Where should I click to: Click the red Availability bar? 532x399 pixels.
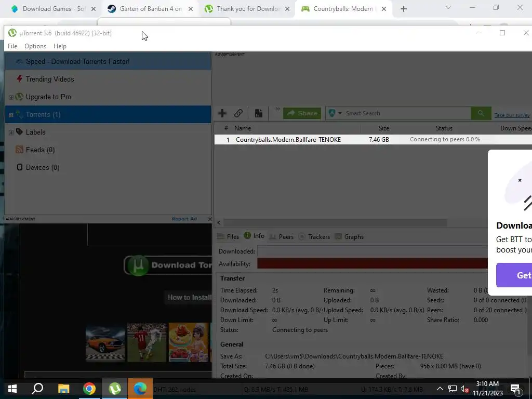point(372,263)
